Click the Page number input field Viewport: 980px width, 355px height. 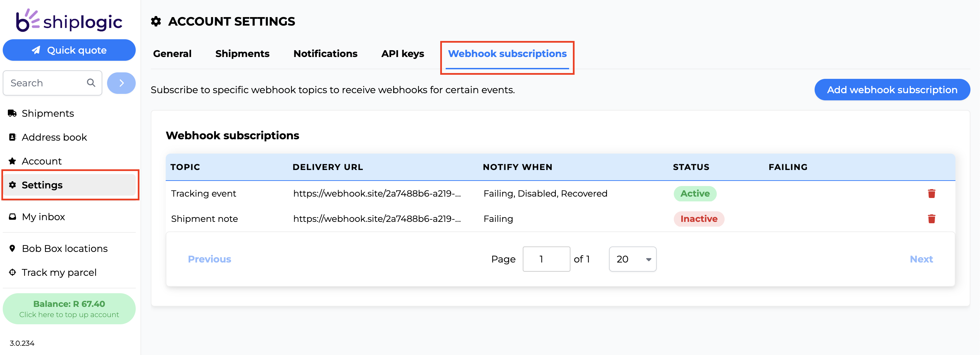pos(546,259)
